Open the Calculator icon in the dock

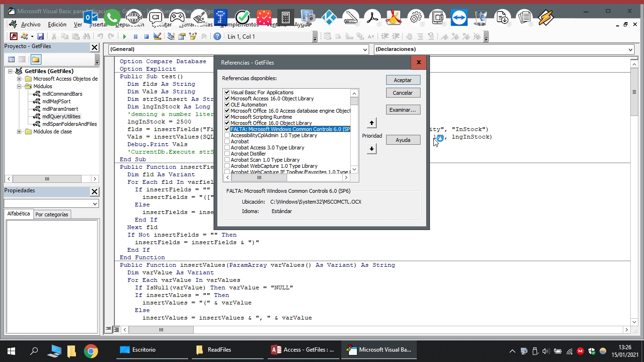(x=285, y=17)
